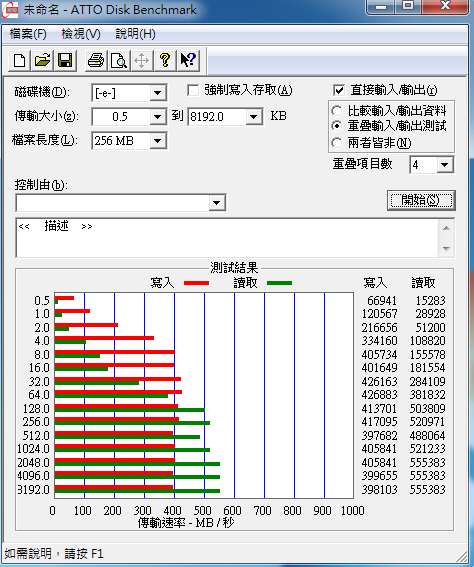Choose the 兩者皆非 radio button
Viewport: 474px width, 567px height.
(x=336, y=143)
